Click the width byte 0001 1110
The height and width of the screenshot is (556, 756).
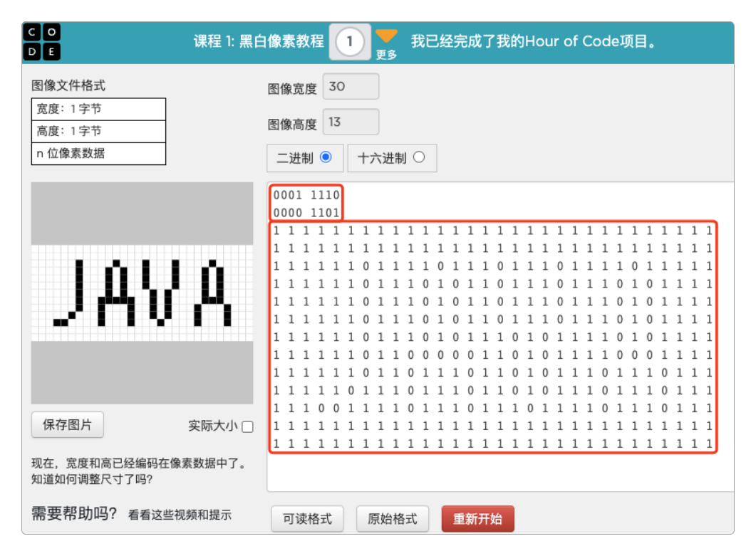306,195
